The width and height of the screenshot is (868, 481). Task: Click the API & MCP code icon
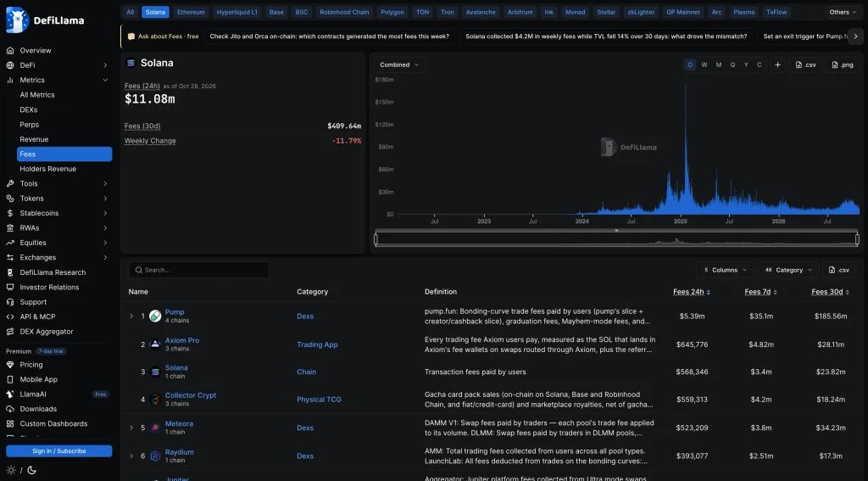pos(10,316)
